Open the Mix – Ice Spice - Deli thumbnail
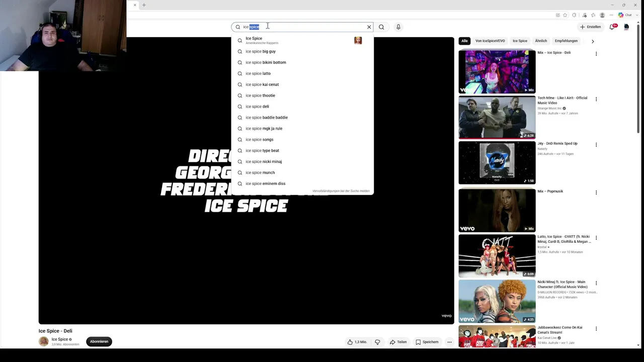 tap(497, 71)
